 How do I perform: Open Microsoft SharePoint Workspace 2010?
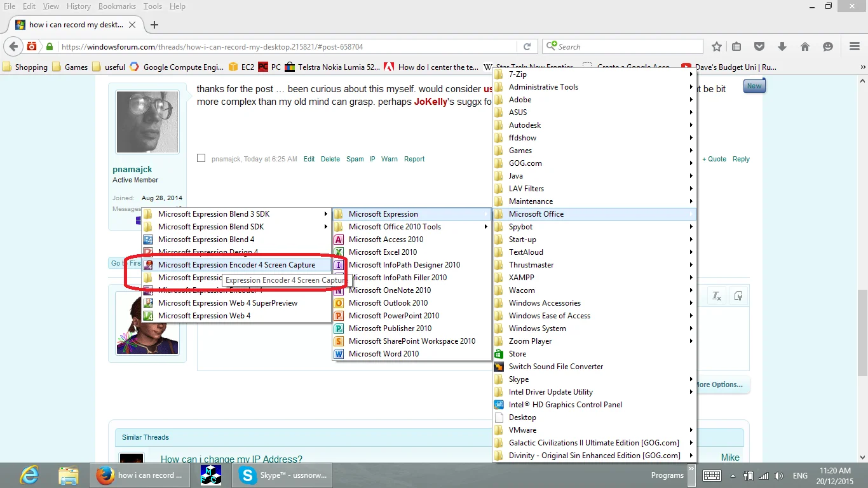[x=411, y=341]
